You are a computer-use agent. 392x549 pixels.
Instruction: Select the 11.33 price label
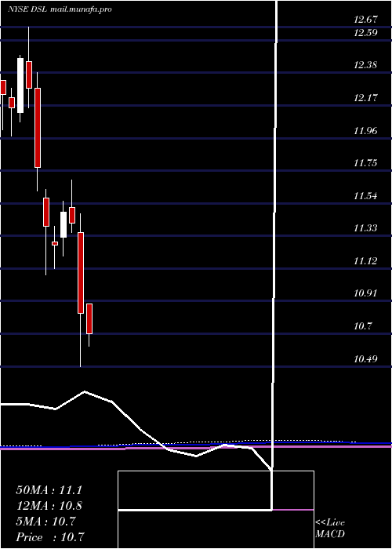365,228
